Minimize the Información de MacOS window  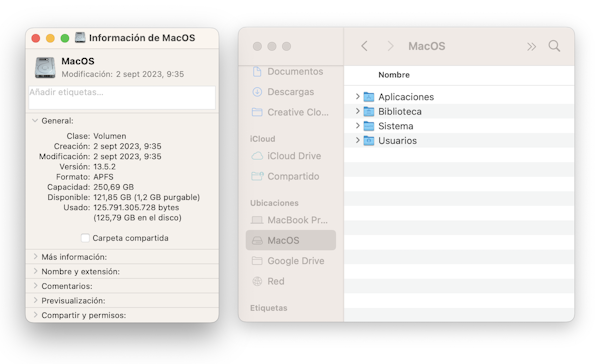[x=50, y=38]
